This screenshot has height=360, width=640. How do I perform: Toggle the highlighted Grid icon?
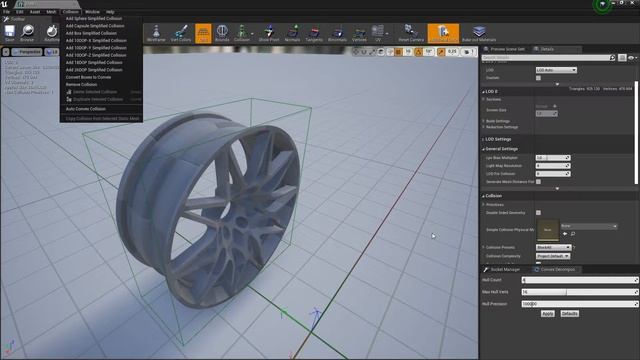(203, 33)
